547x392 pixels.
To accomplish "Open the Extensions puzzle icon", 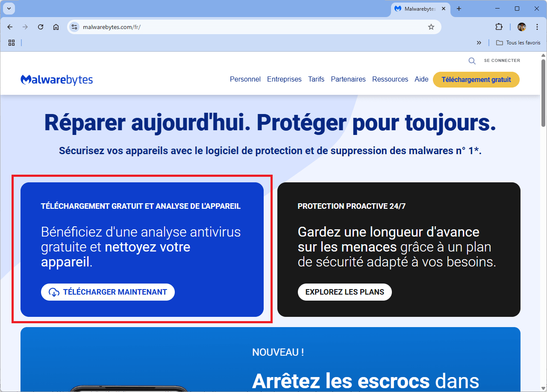I will (x=499, y=27).
